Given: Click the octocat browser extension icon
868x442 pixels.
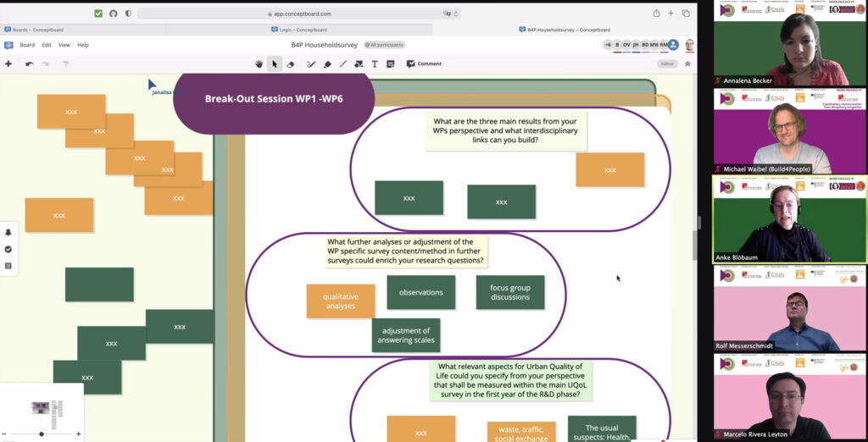Looking at the screenshot, I should tap(113, 14).
